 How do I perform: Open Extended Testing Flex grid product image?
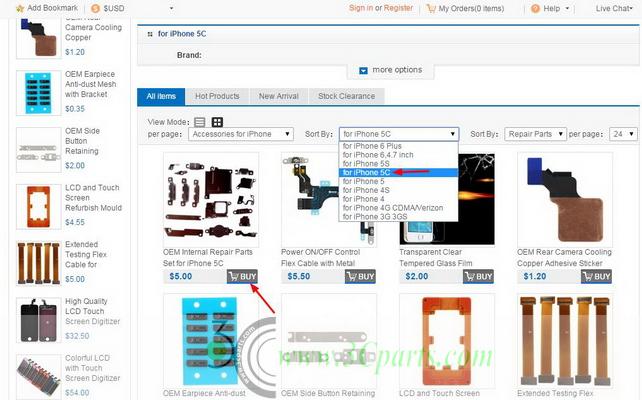[x=565, y=341]
